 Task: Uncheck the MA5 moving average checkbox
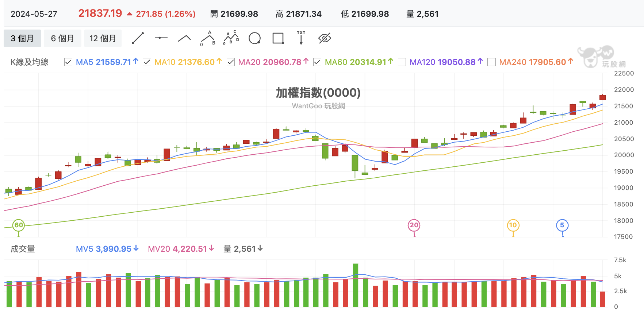tap(68, 62)
